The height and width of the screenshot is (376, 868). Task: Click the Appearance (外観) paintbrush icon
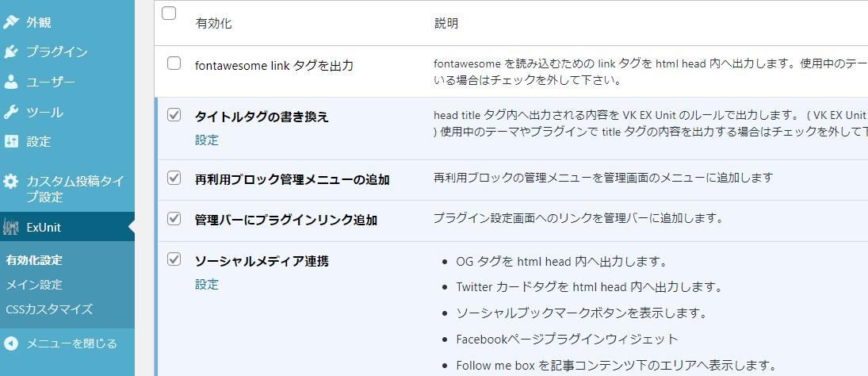[x=11, y=21]
